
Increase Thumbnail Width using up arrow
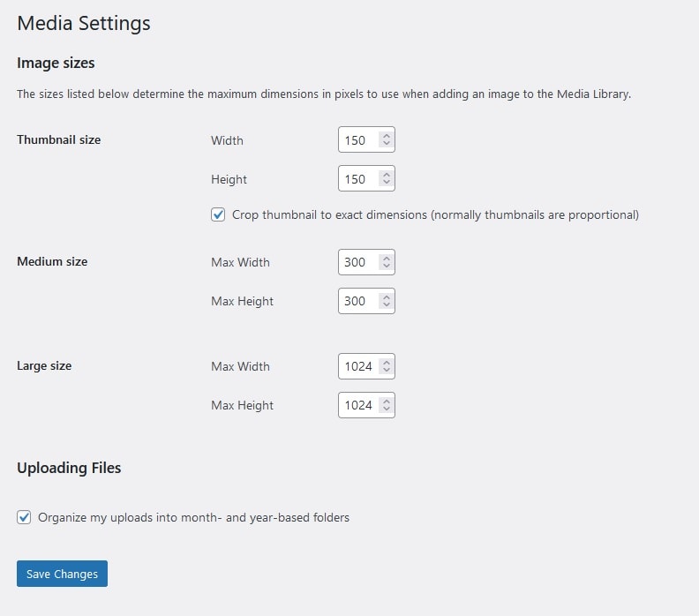click(386, 136)
